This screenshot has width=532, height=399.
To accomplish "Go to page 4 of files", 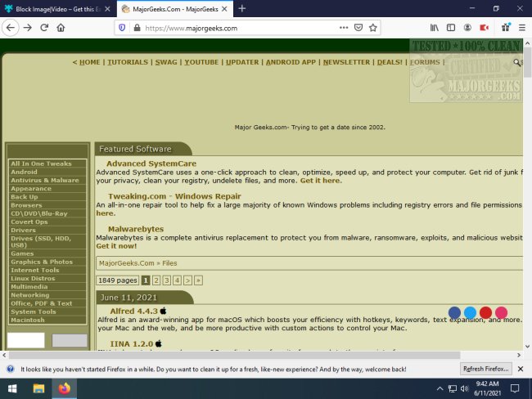I will (x=177, y=280).
